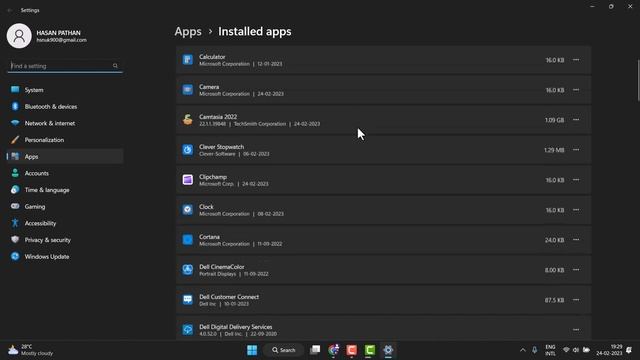
Task: Open more options for Camera
Action: coord(576,90)
